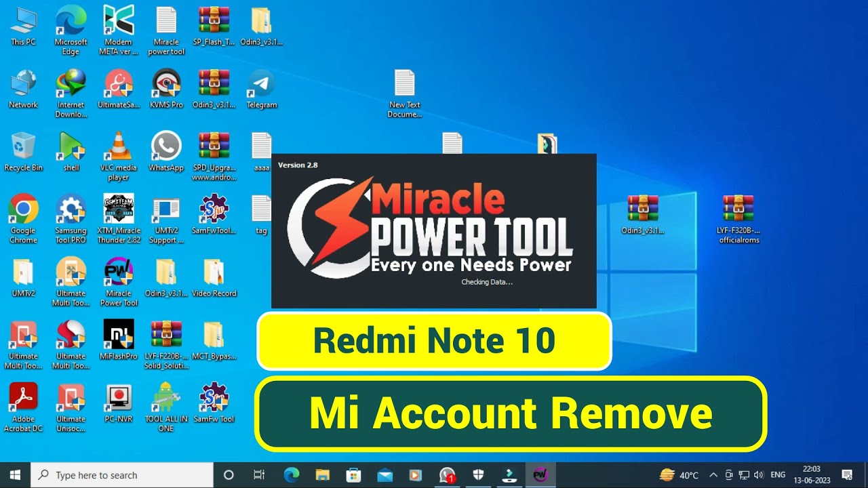Open weather widget showing 40°C
The image size is (868, 488).
click(x=679, y=475)
